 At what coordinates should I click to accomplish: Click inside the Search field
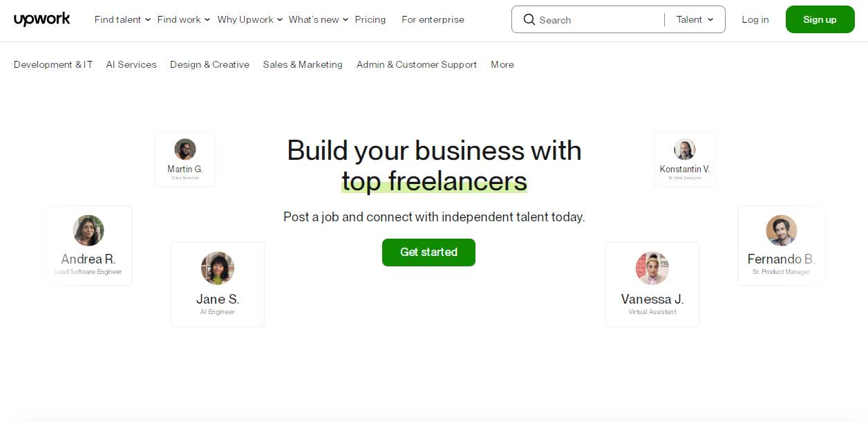594,19
